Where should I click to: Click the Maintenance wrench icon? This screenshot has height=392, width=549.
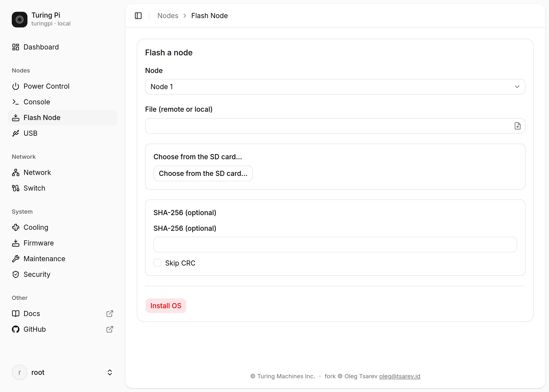[x=16, y=259]
